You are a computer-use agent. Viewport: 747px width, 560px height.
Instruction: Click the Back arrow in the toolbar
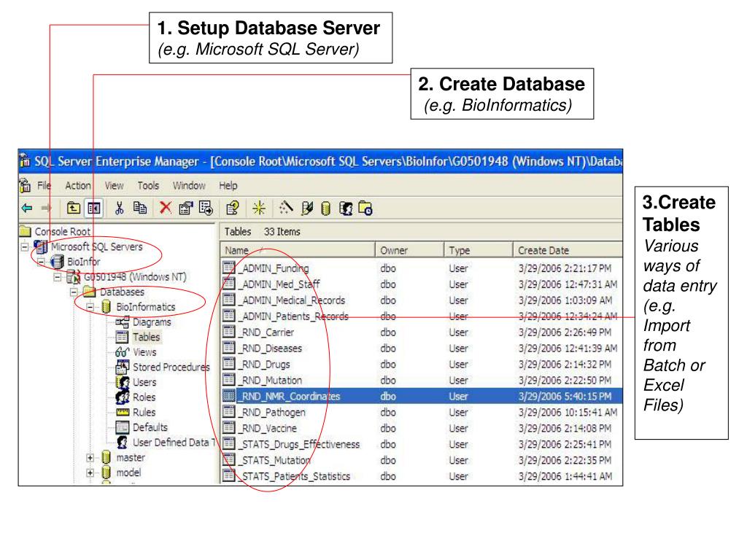coord(27,208)
